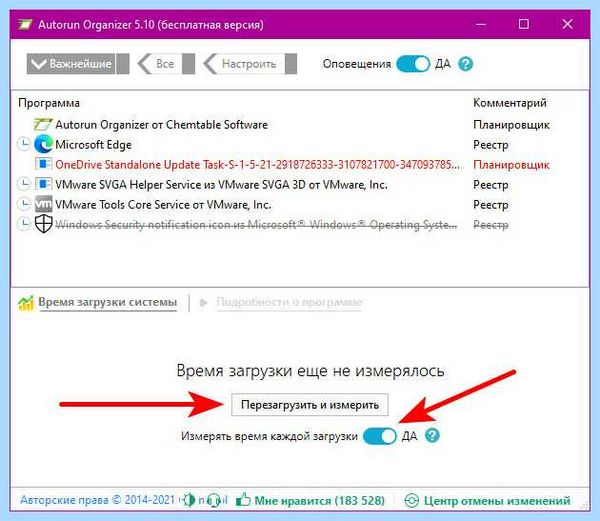Screen dimensions: 600x521
Task: Minimize the Autorun Organizer window
Action: pos(481,24)
